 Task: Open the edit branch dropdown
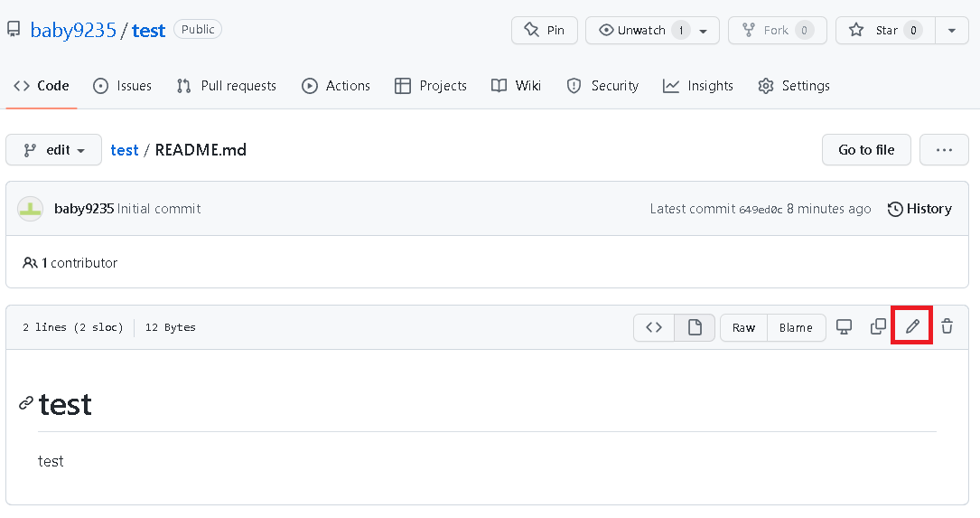54,149
